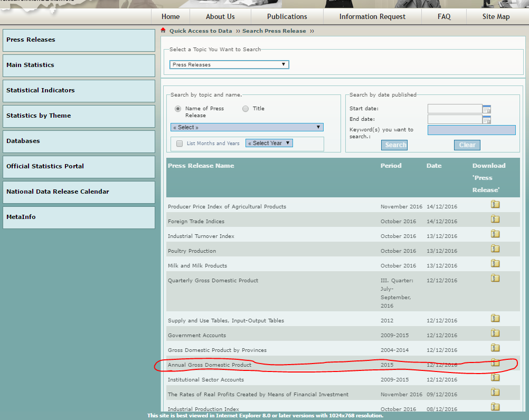Viewport: 529px width, 420px height.
Task: Click 'Industrial Turnover Index' row name
Action: 201,236
